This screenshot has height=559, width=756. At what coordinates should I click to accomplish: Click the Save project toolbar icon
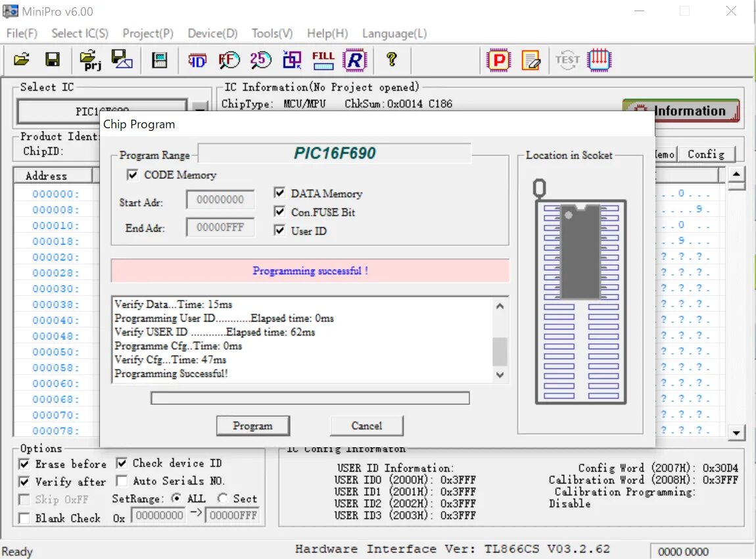click(x=122, y=60)
